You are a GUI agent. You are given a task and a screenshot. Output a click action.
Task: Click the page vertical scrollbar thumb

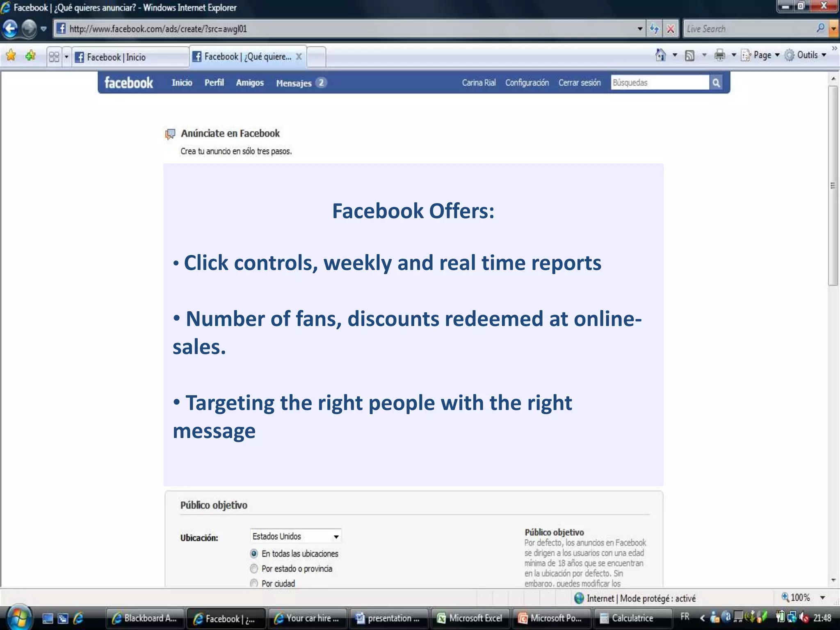pos(833,186)
